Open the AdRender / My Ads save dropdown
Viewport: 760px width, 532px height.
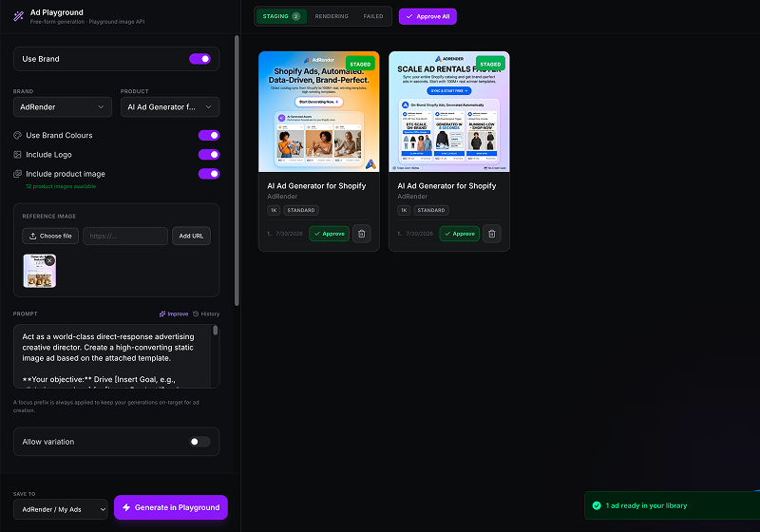(61, 509)
